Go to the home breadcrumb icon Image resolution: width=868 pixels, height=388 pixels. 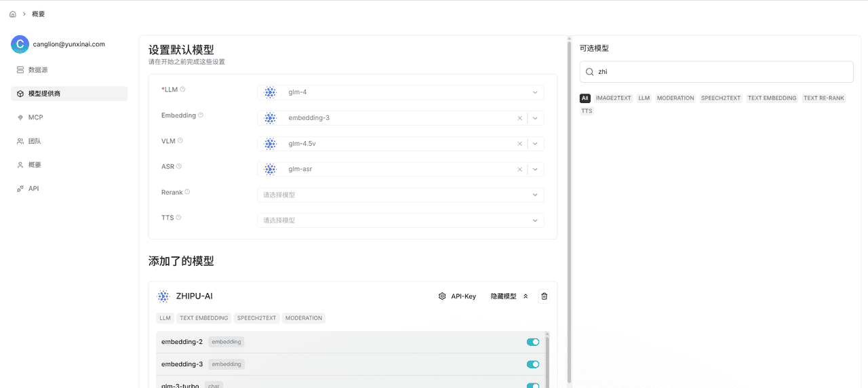[13, 14]
